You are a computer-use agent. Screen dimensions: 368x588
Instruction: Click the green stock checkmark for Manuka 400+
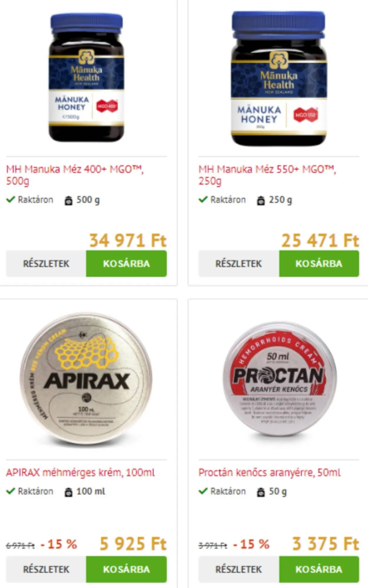(x=11, y=200)
